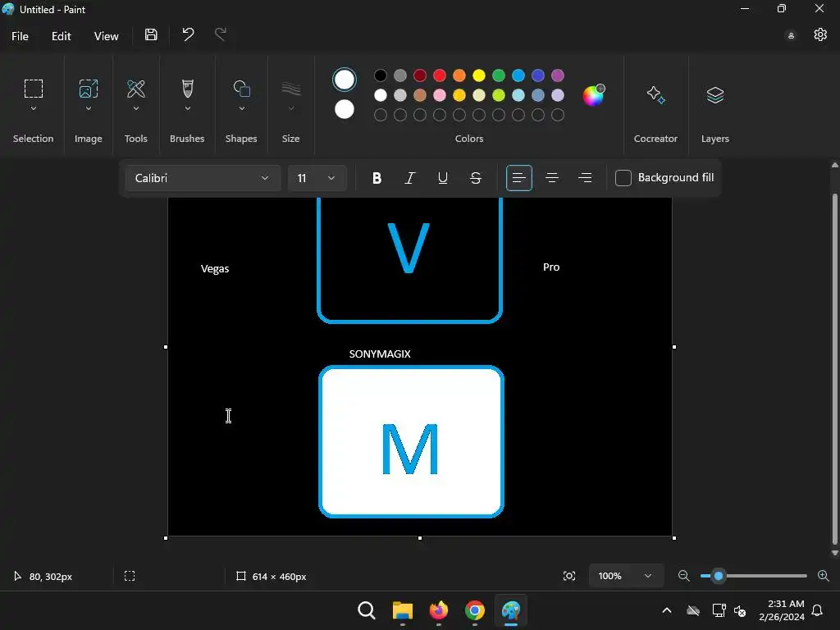Open the File menu

(x=20, y=36)
